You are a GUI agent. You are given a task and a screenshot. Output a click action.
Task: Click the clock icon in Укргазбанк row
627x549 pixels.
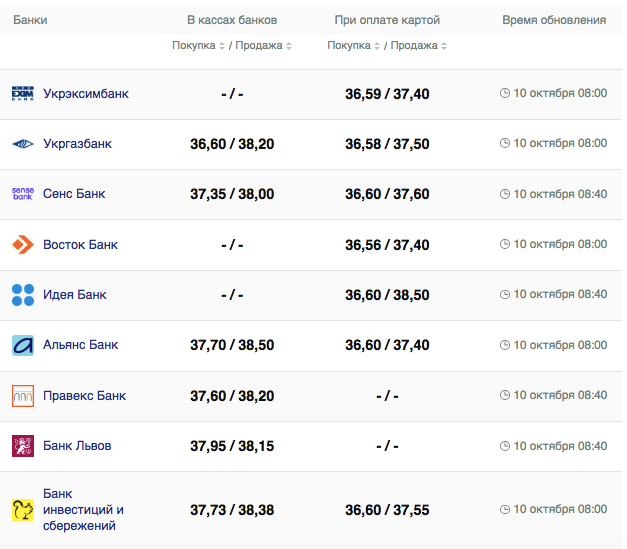point(505,144)
